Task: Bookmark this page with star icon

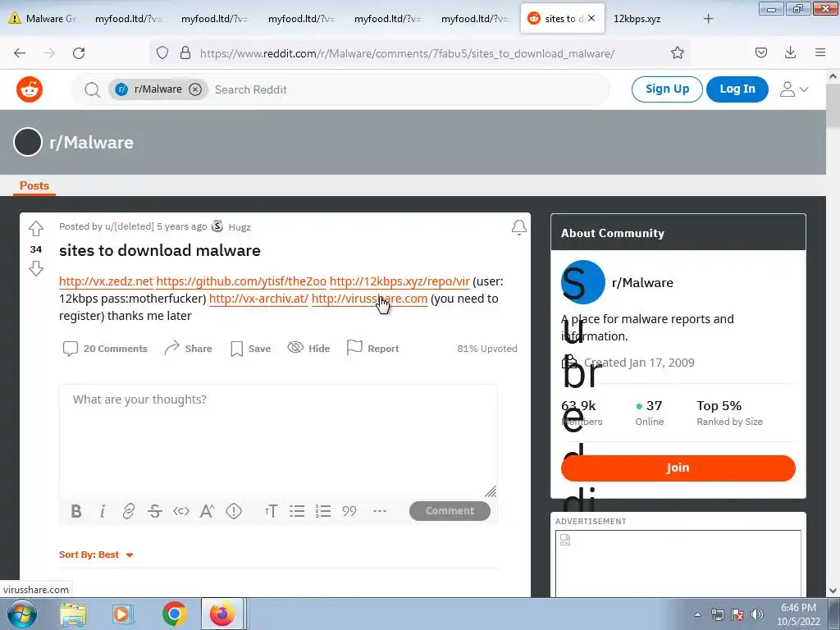Action: tap(677, 52)
